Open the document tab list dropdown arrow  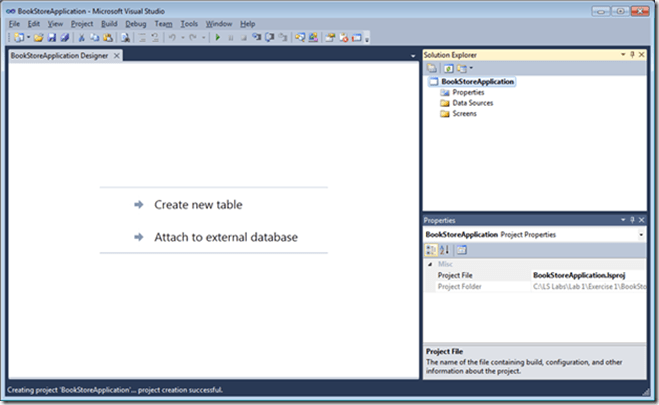tap(413, 56)
